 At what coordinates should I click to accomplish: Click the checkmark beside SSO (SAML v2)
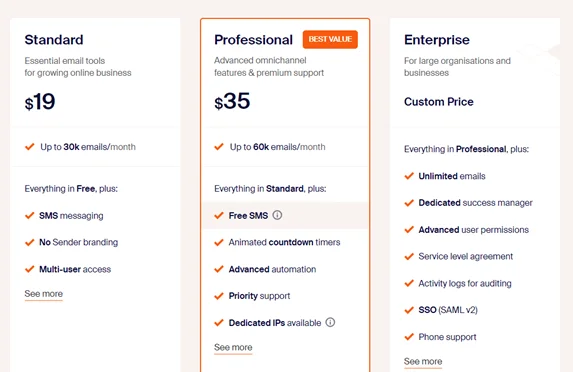coord(409,310)
